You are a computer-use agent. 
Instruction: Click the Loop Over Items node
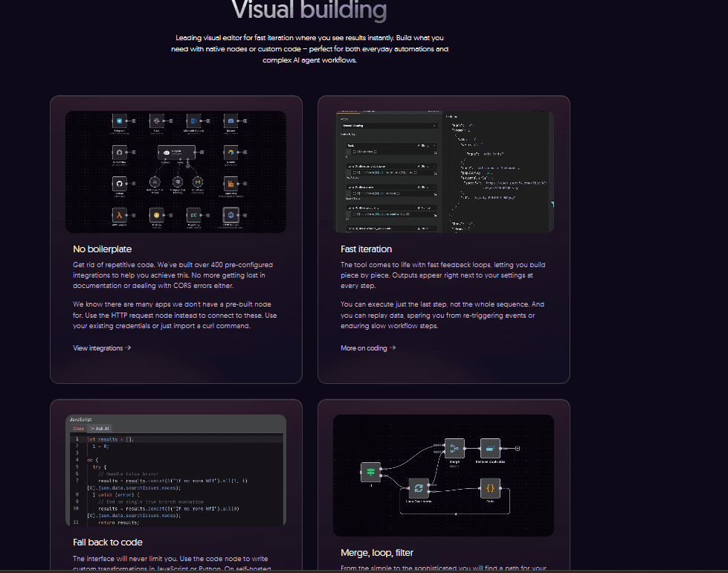(x=419, y=488)
